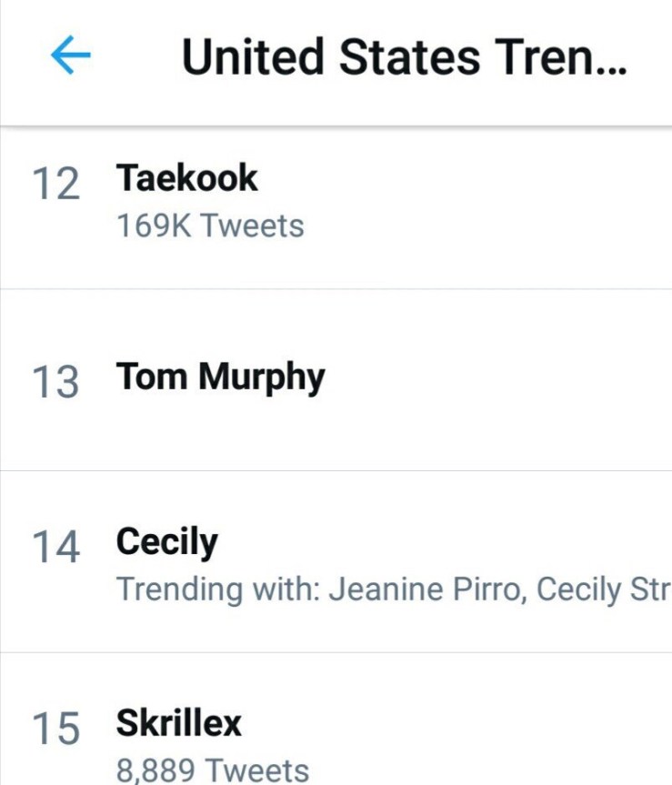Click the 169K Tweets count
This screenshot has width=672, height=785.
click(x=210, y=226)
